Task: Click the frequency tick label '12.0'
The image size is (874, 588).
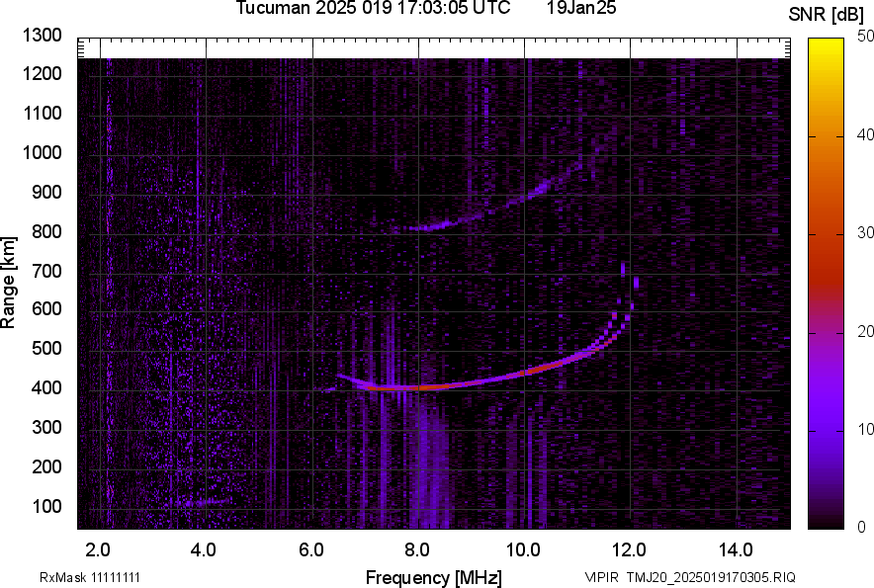Action: tap(630, 550)
